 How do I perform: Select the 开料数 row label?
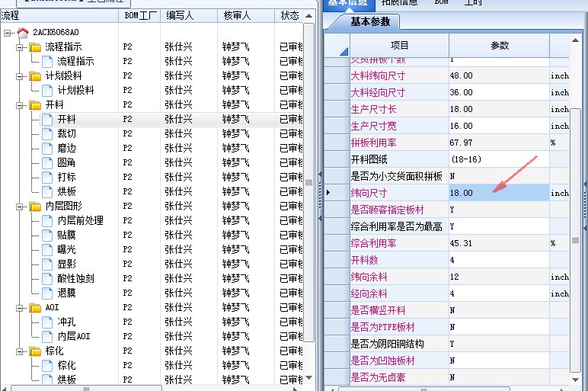tap(364, 261)
